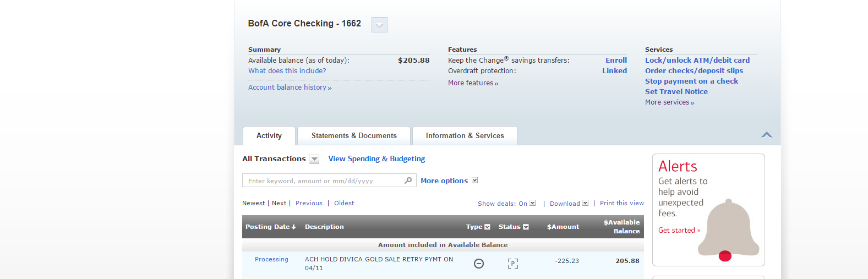Open Linked overdraft protection link

point(614,71)
